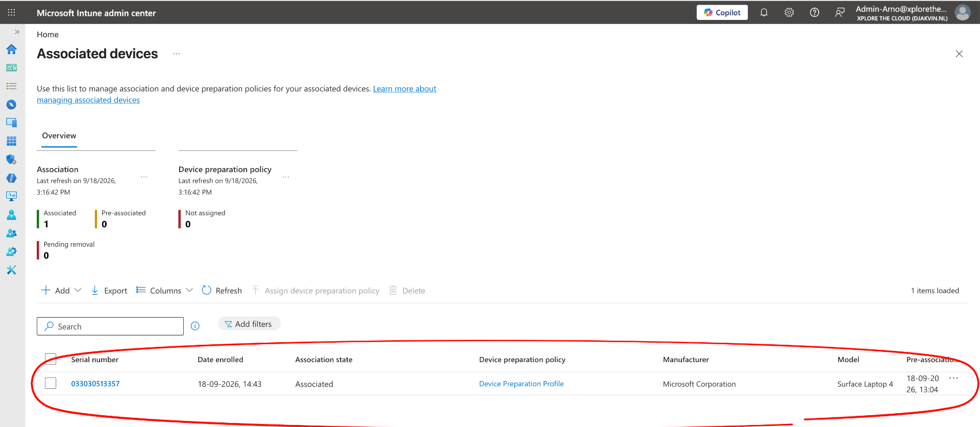Go to Home in the sidebar
This screenshot has width=980, height=427.
pos(11,49)
